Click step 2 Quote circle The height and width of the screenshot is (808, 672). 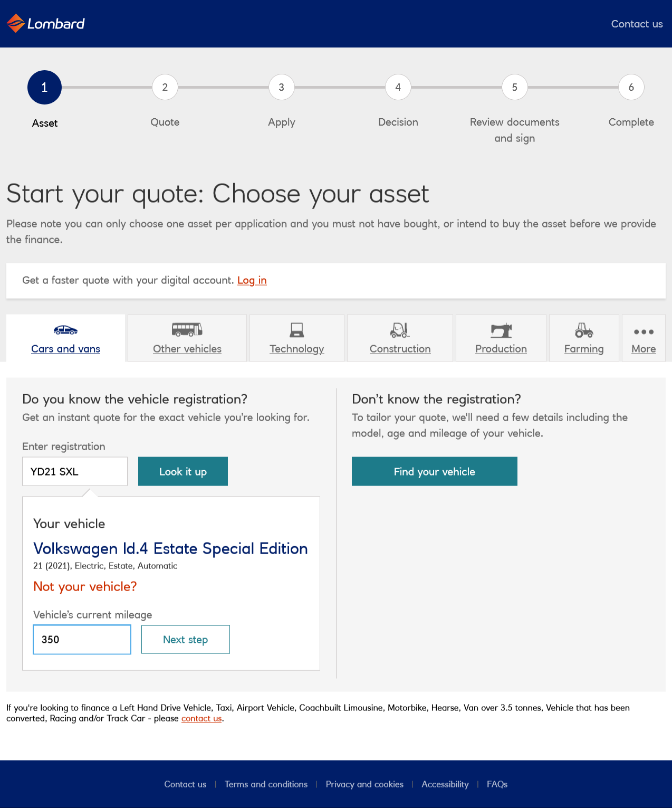pyautogui.click(x=165, y=87)
